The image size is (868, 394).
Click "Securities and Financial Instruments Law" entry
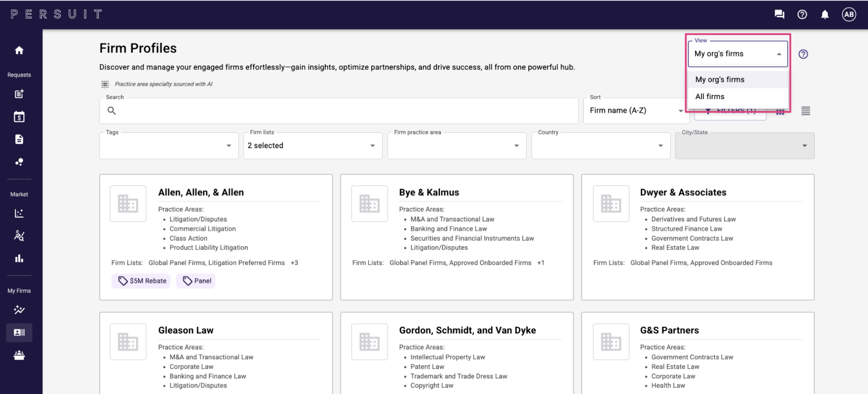point(472,238)
